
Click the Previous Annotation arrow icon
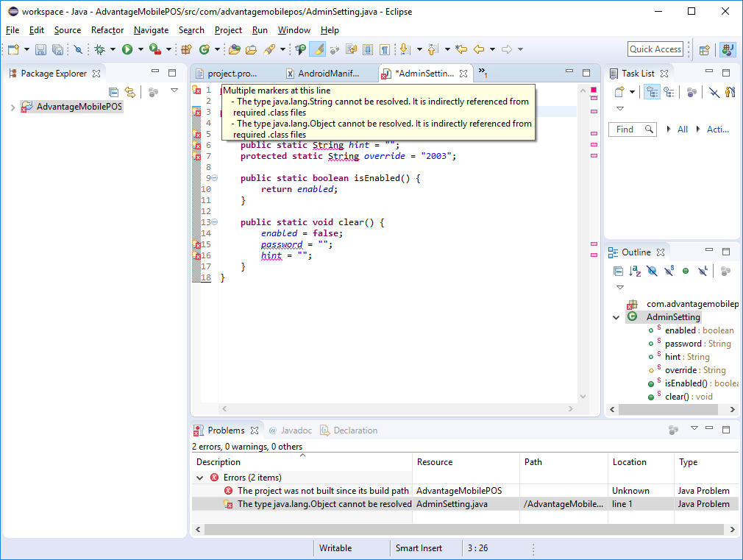pos(433,49)
